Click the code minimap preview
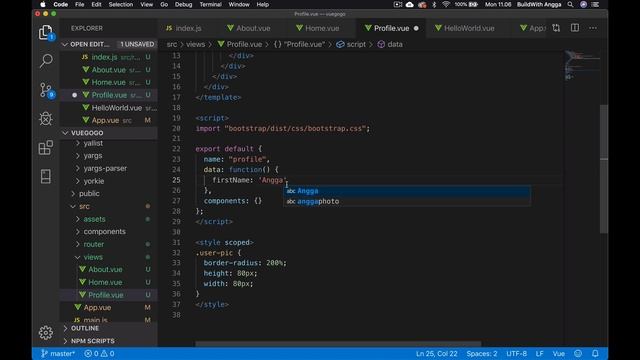 (x=582, y=65)
